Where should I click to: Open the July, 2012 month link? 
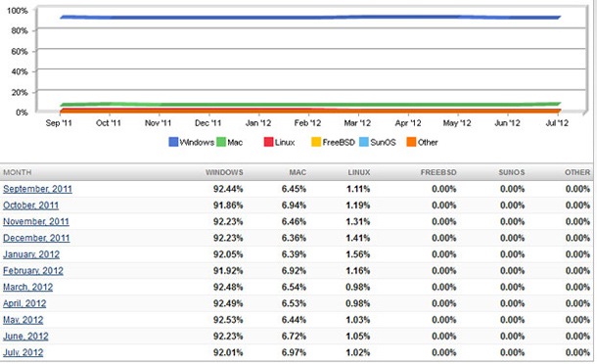23,352
